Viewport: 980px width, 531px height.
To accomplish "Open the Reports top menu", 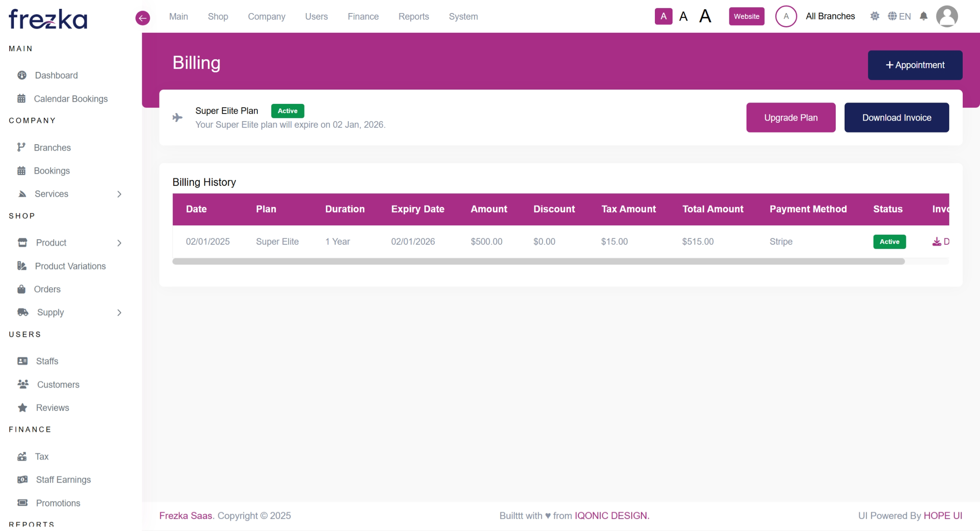I will [413, 16].
